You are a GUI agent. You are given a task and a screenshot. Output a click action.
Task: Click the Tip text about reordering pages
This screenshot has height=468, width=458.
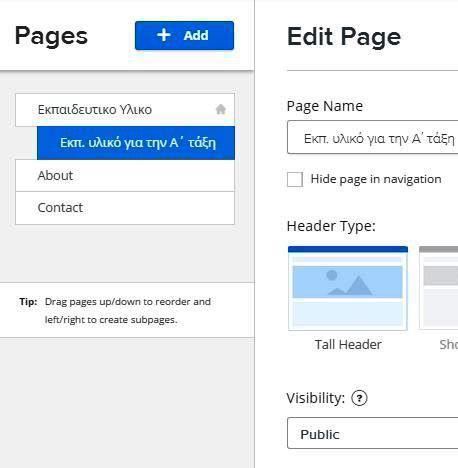click(115, 310)
